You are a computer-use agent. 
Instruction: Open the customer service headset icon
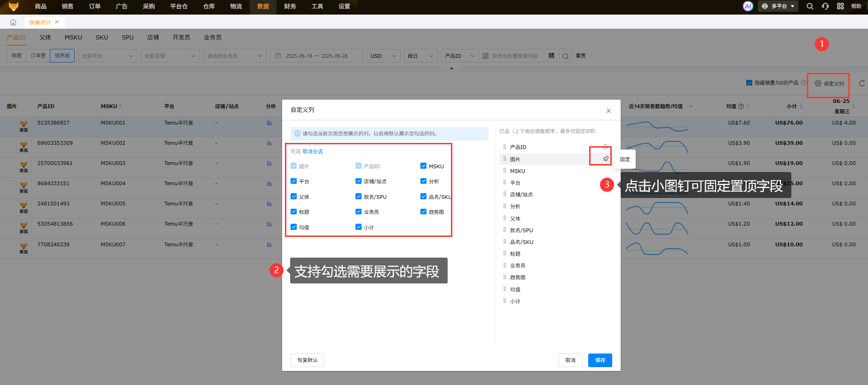(x=825, y=6)
